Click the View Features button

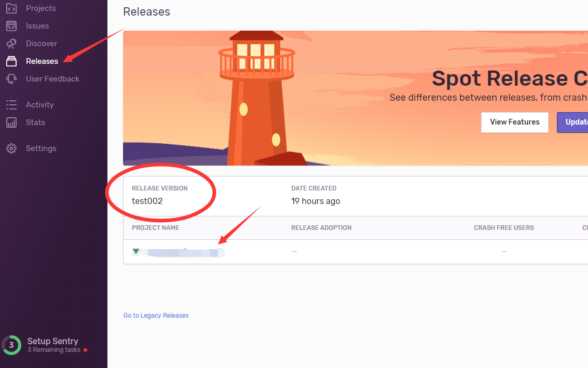[x=514, y=122]
